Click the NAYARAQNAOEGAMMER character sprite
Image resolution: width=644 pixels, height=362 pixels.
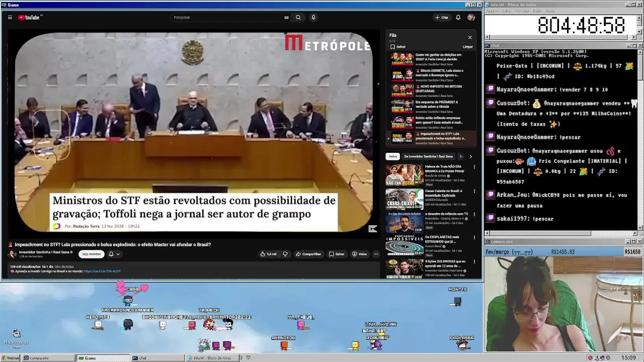tap(128, 324)
